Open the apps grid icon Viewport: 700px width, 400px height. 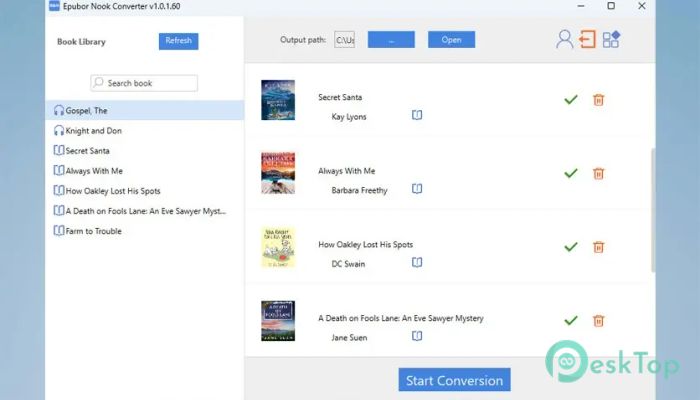611,39
